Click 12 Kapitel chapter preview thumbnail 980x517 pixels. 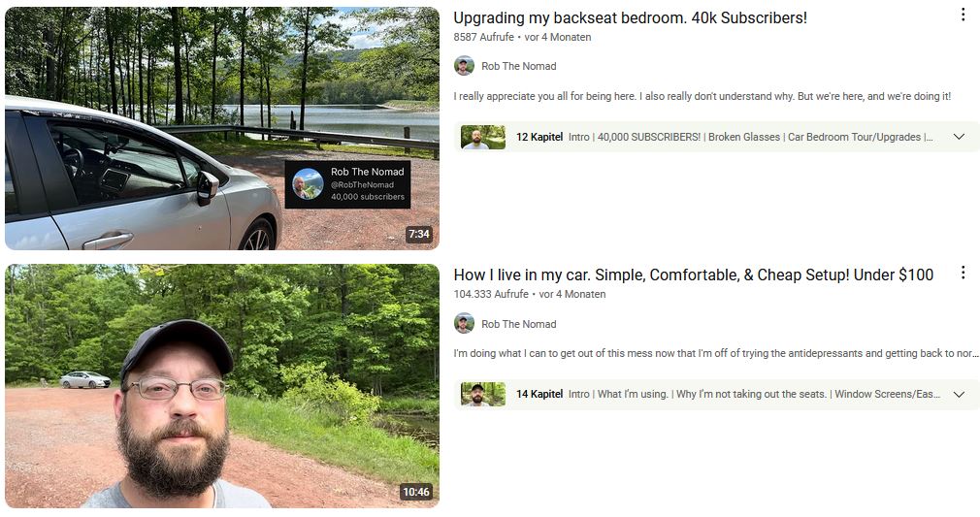click(483, 137)
